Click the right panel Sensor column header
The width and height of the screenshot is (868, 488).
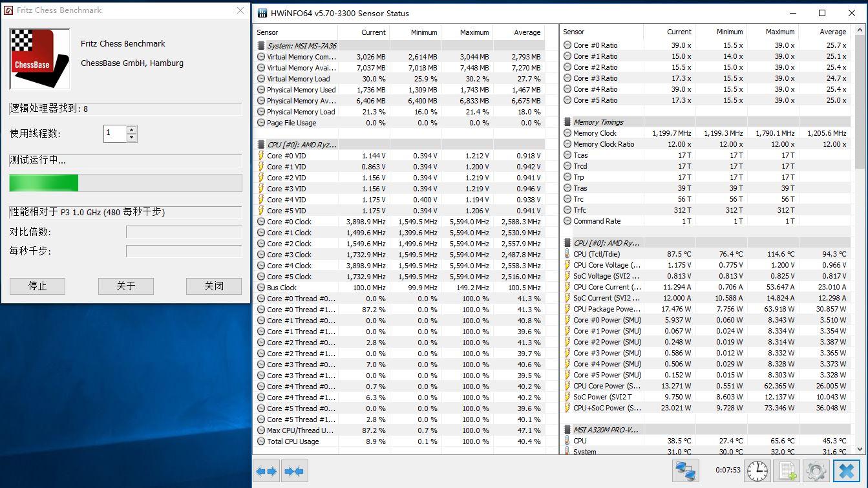pos(601,32)
